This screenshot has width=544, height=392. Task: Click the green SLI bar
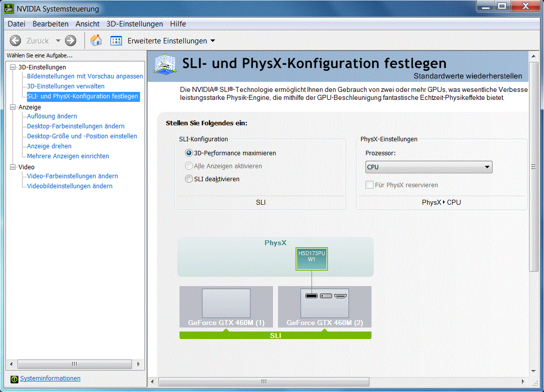coord(275,335)
